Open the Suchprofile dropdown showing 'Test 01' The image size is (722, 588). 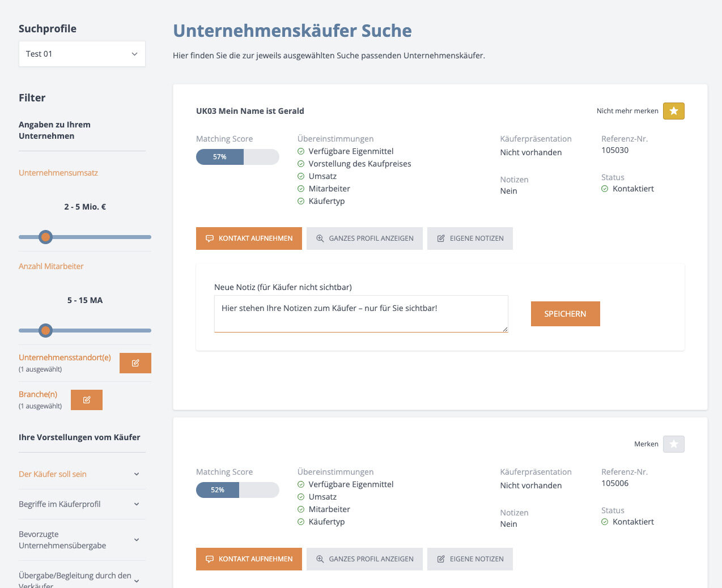coord(82,53)
